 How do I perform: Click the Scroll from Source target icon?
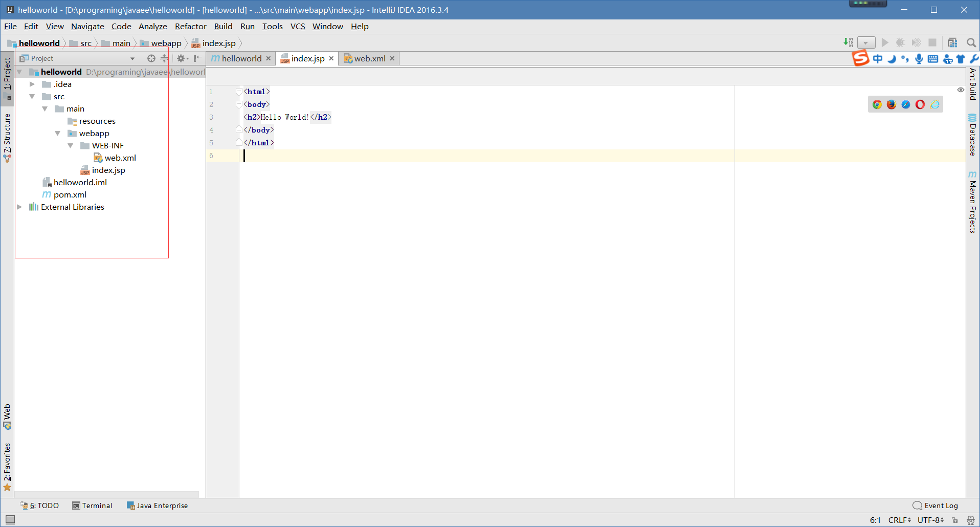pyautogui.click(x=151, y=58)
